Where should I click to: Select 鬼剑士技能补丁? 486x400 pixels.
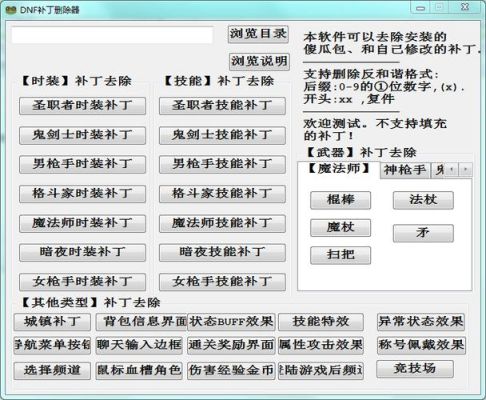point(222,135)
